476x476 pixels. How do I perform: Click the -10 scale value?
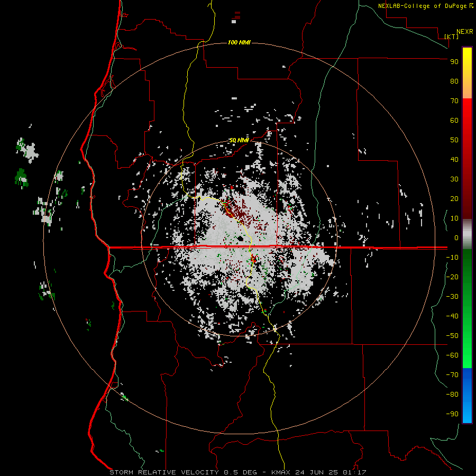click(452, 258)
